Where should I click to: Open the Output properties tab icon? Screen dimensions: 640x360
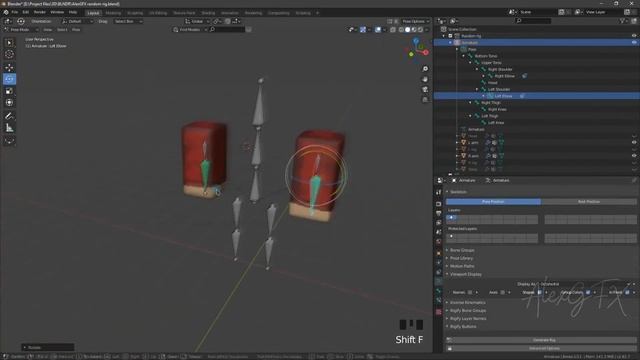[439, 213]
